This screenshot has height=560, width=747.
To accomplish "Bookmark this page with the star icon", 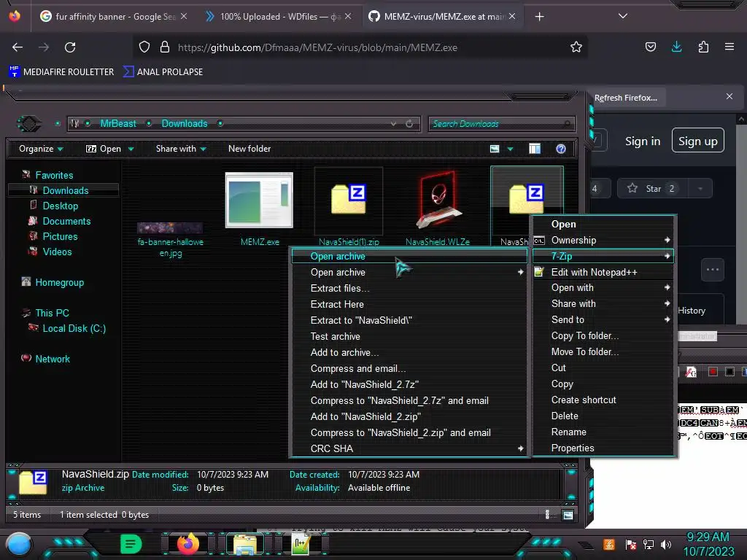I will (x=576, y=47).
